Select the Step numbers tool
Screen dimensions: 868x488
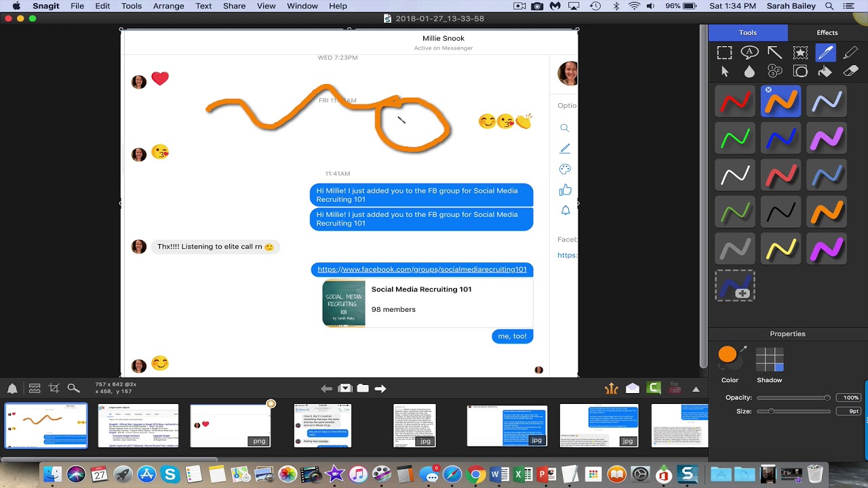click(774, 71)
